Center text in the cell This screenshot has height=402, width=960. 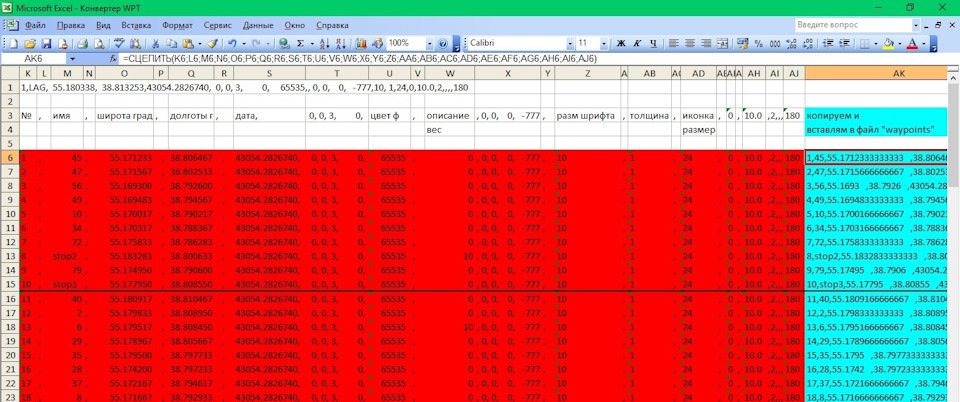690,43
